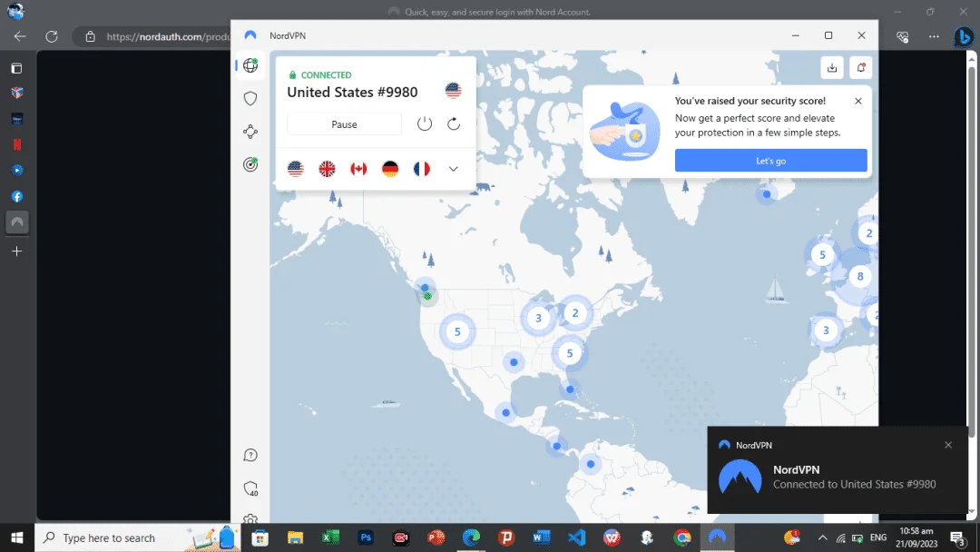The height and width of the screenshot is (552, 980).
Task: Expand the quick connect country list chevron
Action: click(453, 169)
